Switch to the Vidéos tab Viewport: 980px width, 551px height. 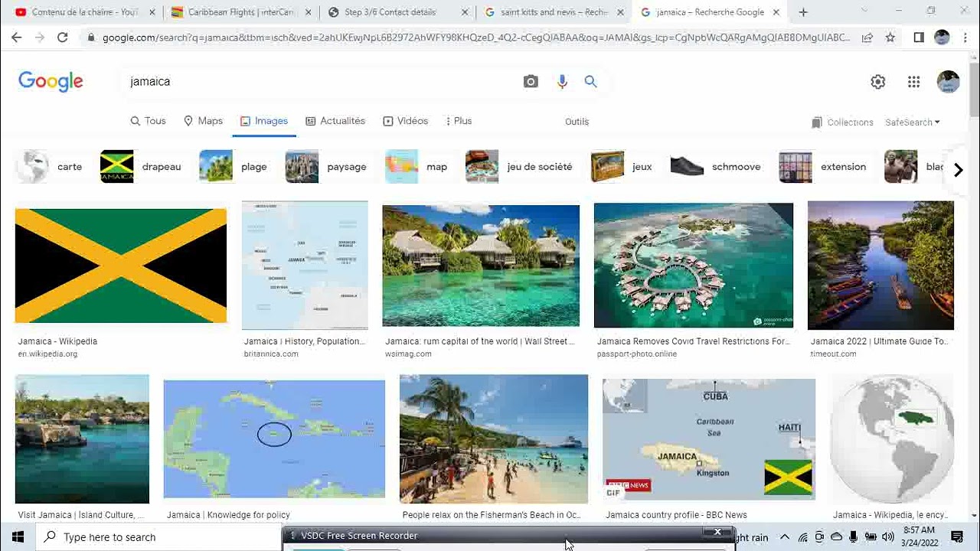pyautogui.click(x=406, y=121)
